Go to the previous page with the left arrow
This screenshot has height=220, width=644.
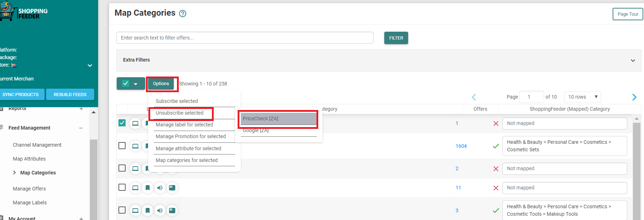[x=474, y=97]
